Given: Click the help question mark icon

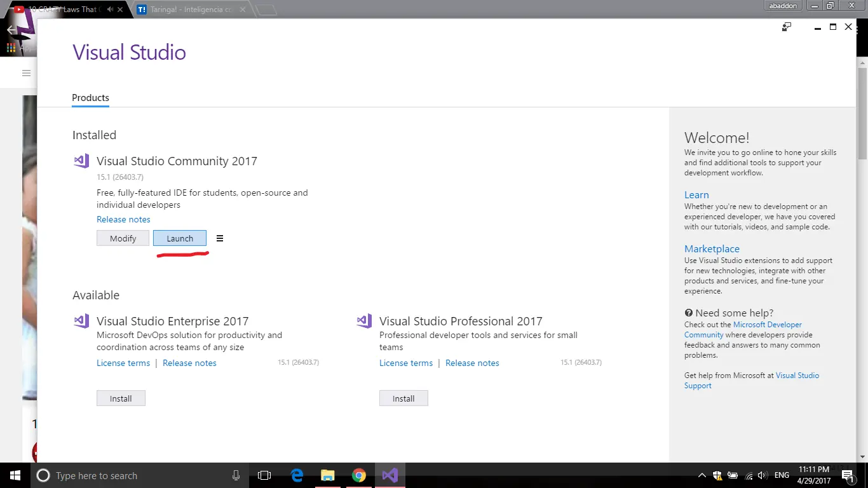Looking at the screenshot, I should [689, 313].
